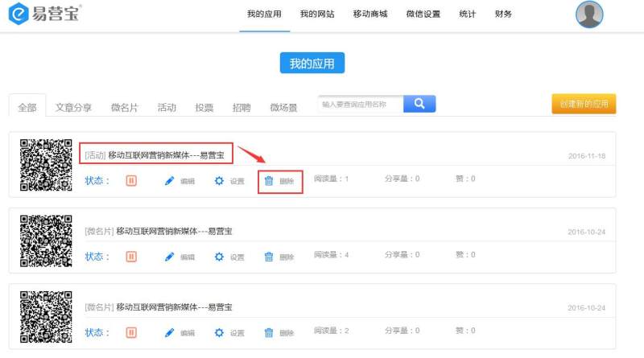Open 财务 navigation item
This screenshot has width=644, height=358.
(x=503, y=14)
